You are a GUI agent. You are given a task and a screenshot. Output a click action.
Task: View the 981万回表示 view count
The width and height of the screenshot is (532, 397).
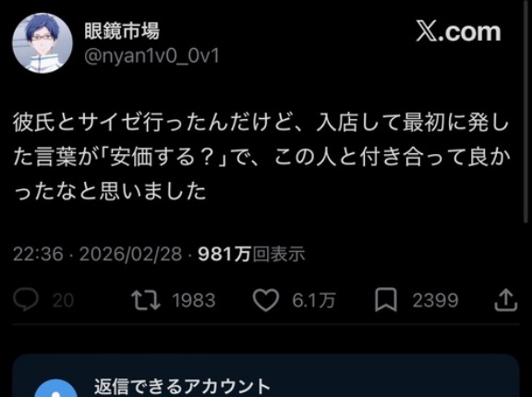click(251, 254)
